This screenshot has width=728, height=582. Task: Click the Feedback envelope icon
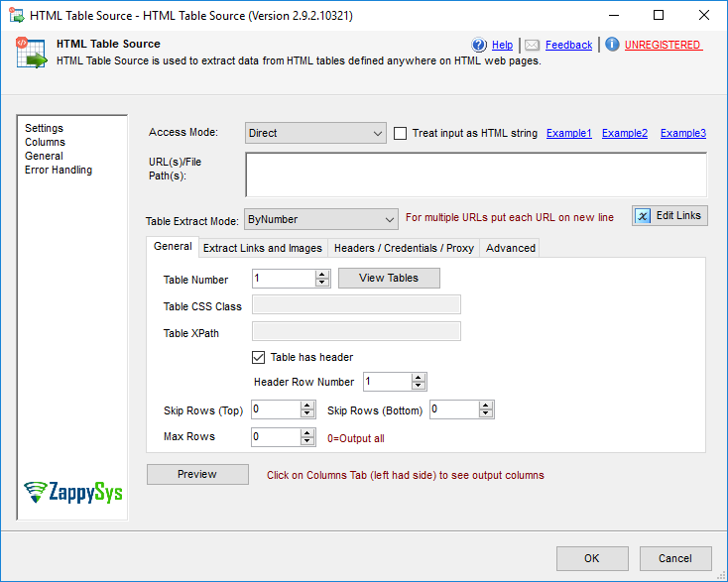[532, 45]
